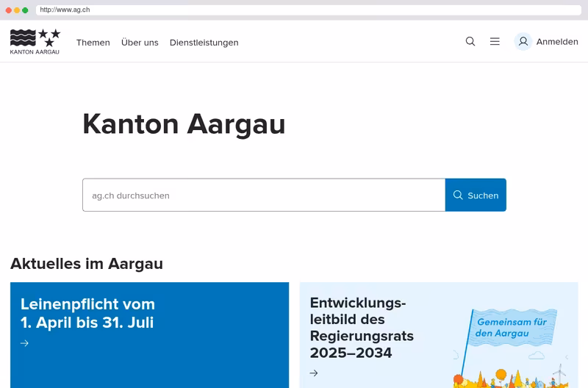Click the green window maximize button
Image resolution: width=588 pixels, height=388 pixels.
(x=25, y=10)
